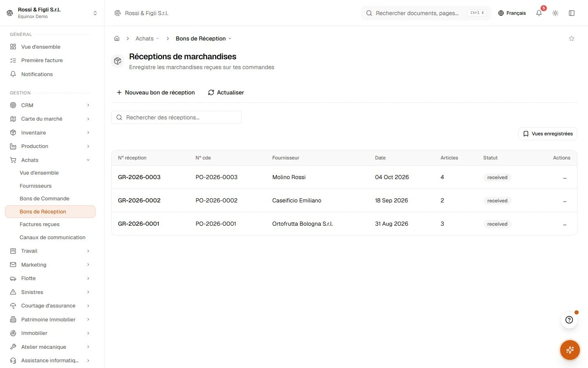Open the Vues enregistrées button
Viewport: 588px width, 368px height.
click(x=548, y=134)
